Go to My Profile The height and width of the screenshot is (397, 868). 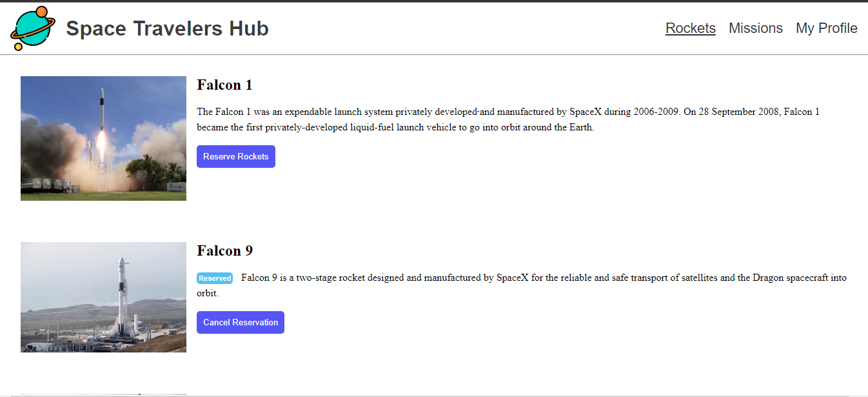pyautogui.click(x=826, y=28)
